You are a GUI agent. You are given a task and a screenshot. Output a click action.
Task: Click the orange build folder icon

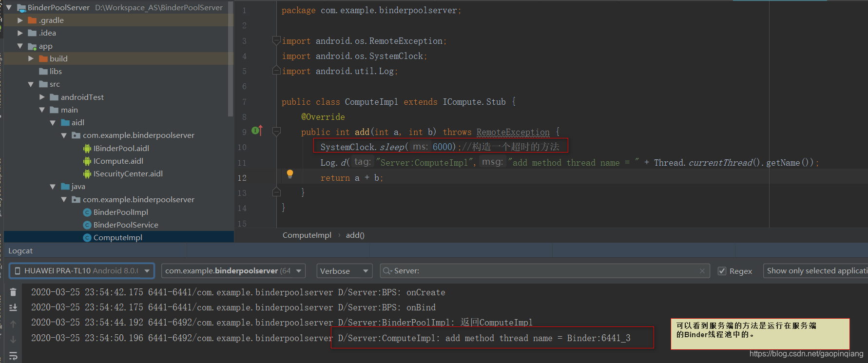43,58
